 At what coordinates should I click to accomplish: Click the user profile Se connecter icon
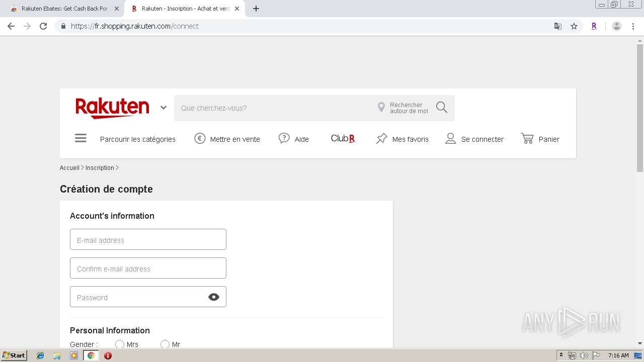450,138
